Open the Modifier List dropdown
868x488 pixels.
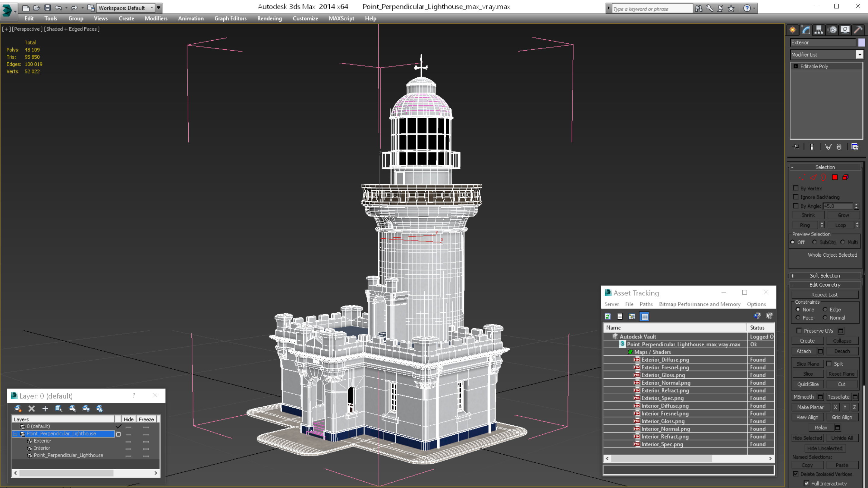(860, 55)
